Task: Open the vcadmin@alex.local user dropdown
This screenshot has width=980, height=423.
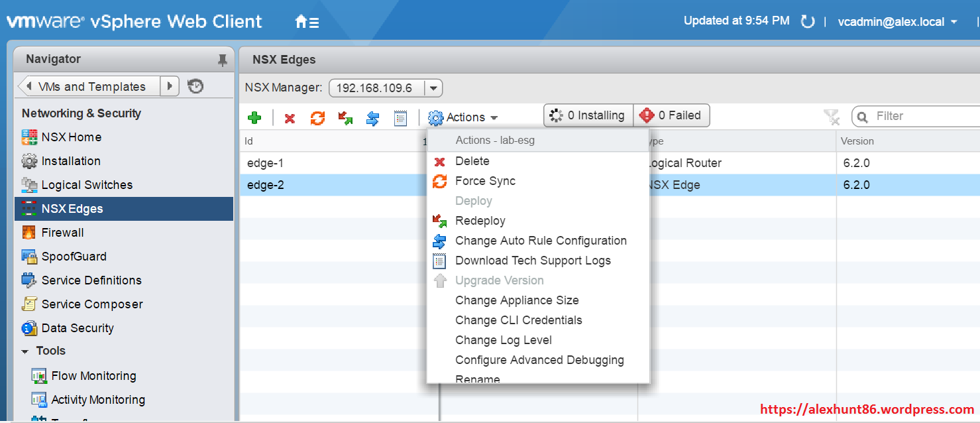Action: (x=898, y=22)
